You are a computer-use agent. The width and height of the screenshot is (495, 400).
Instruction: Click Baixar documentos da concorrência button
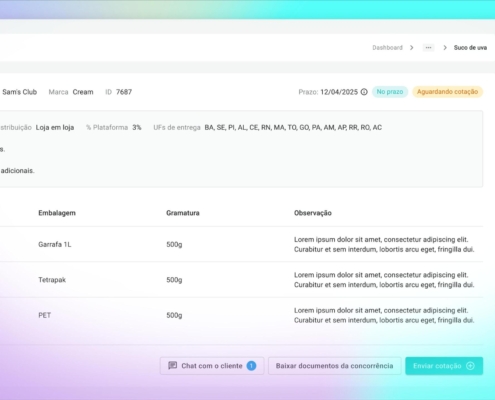334,366
